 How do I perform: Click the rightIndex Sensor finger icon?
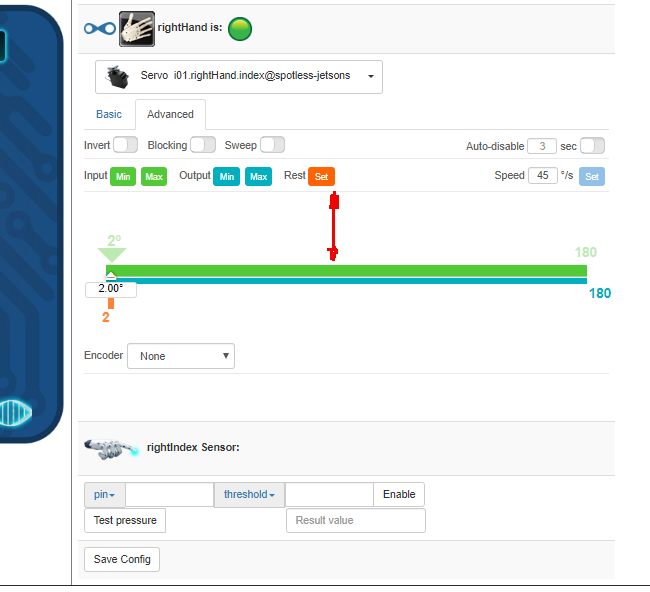[x=112, y=449]
